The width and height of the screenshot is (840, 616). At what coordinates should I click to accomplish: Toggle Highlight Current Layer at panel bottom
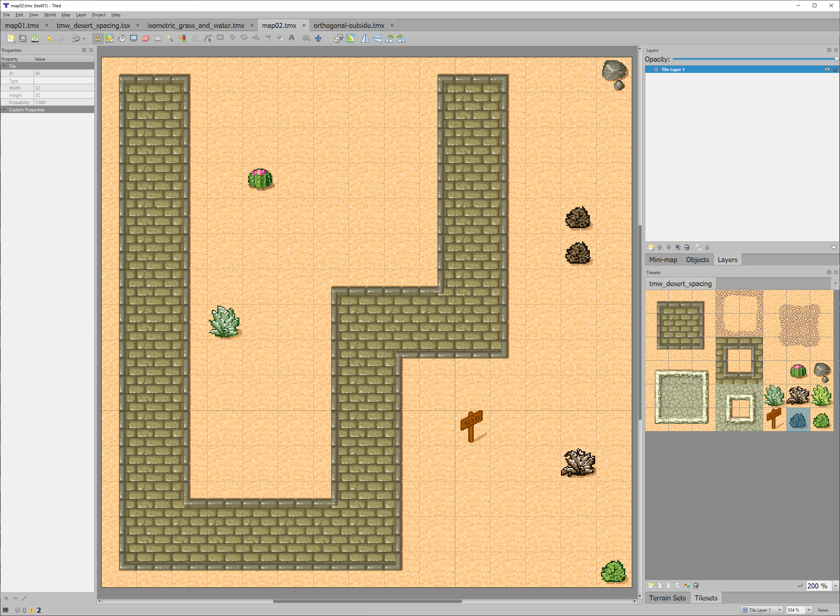click(x=834, y=247)
